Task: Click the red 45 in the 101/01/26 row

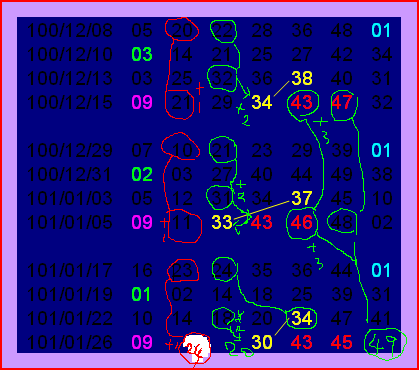Action: (x=342, y=342)
